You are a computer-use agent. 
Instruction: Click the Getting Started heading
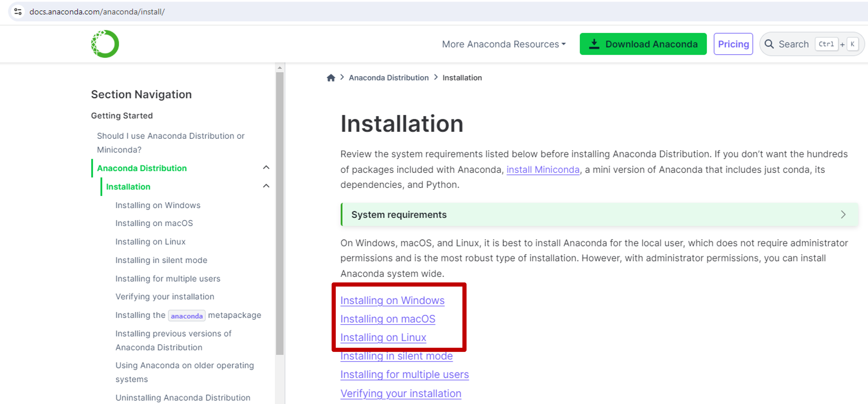click(122, 116)
